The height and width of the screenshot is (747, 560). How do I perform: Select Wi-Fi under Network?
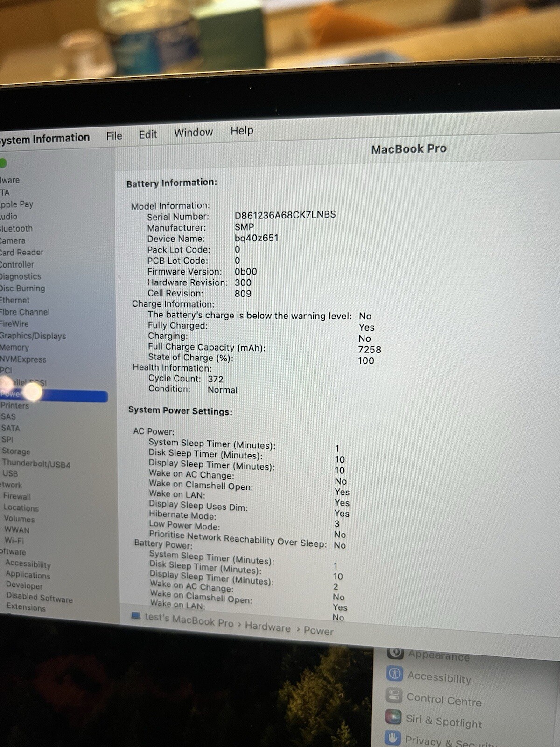point(14,541)
